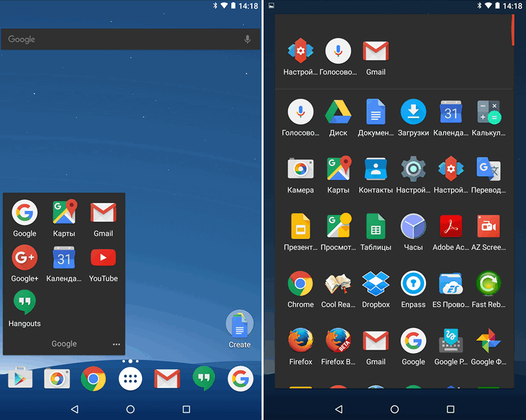Open Документы (Google Docs) app
This screenshot has width=526, height=420.
click(x=375, y=112)
